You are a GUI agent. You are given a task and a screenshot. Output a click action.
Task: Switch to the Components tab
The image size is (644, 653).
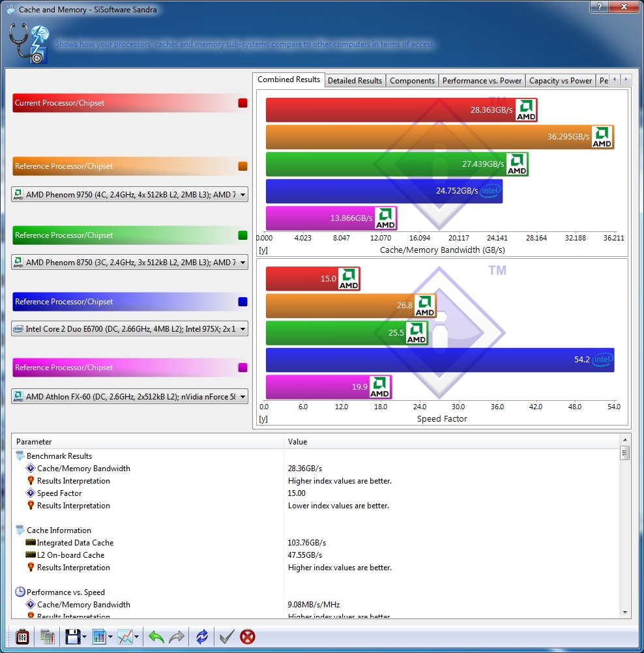click(x=412, y=81)
